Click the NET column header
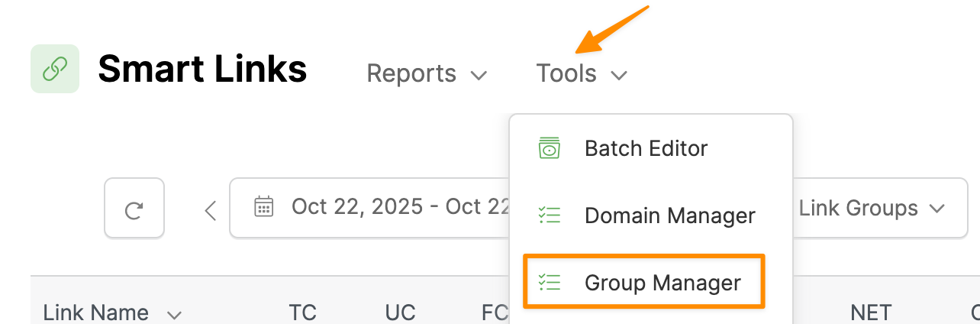The width and height of the screenshot is (980, 324). (x=870, y=312)
